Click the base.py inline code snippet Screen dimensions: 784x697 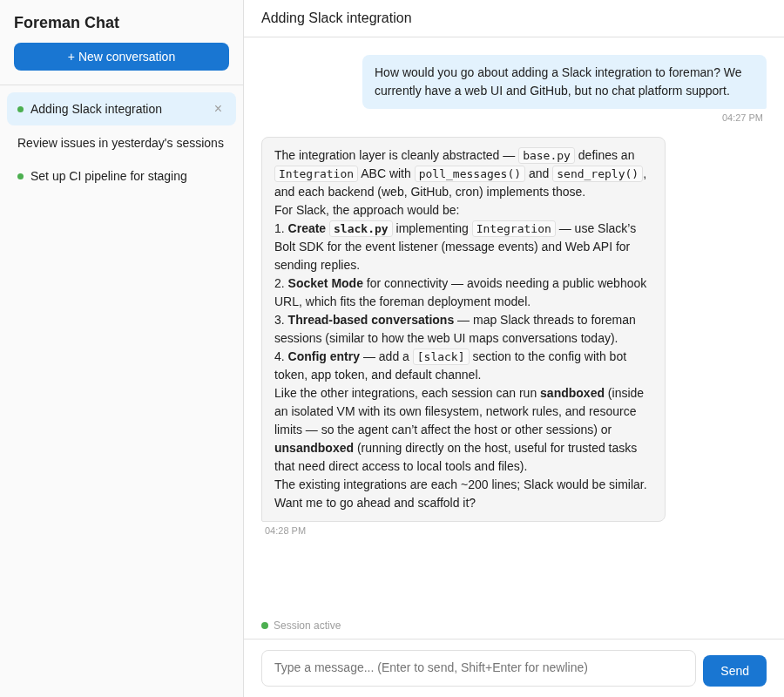coord(546,155)
